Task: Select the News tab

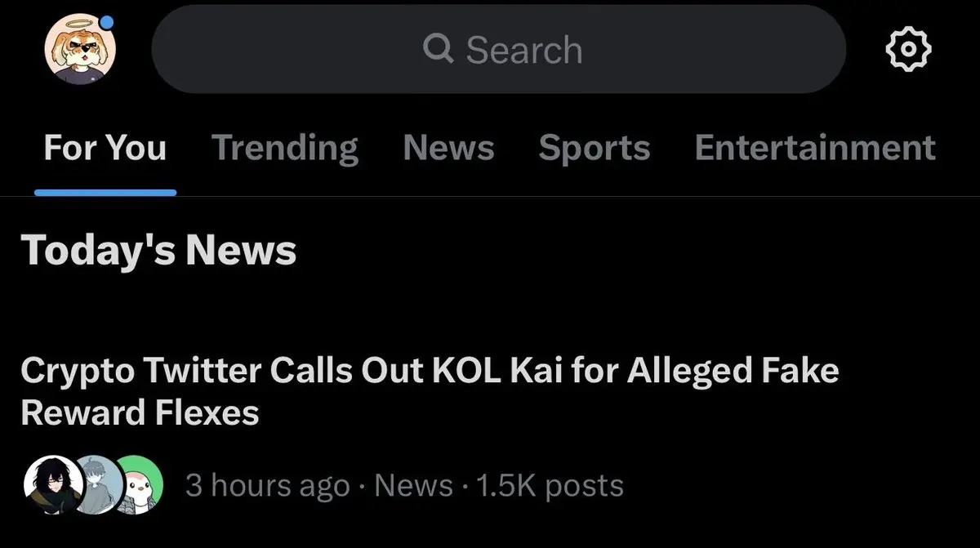Action: 448,148
